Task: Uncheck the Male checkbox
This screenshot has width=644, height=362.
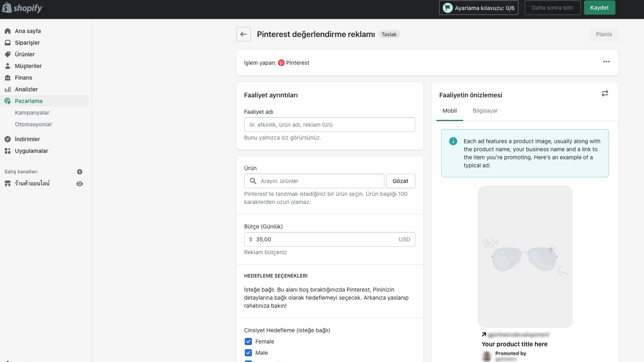Action: click(x=248, y=353)
